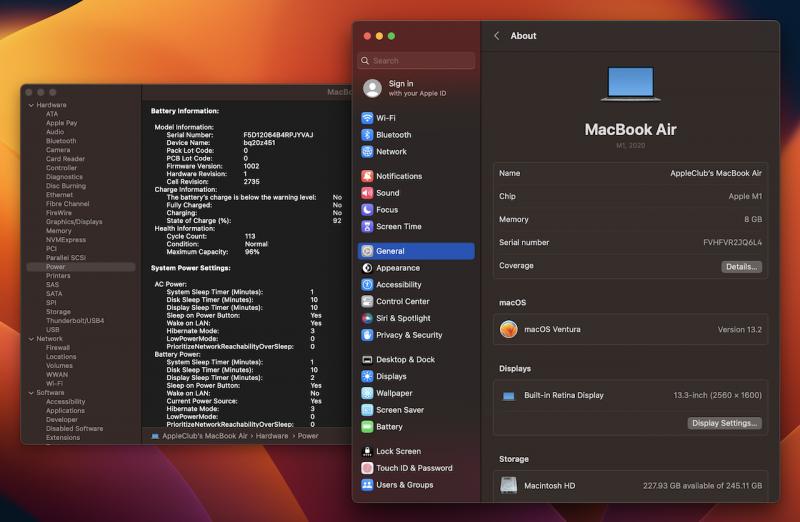This screenshot has width=800, height=522.
Task: Open Display Settings button
Action: [725, 423]
